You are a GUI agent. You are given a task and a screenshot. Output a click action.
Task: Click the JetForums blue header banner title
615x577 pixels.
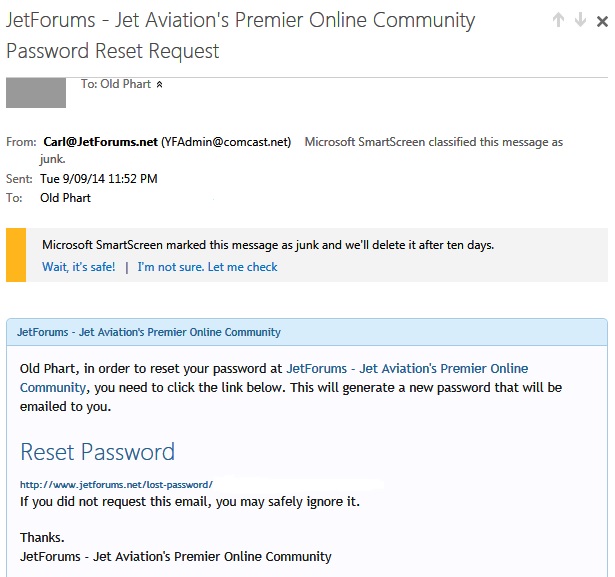click(149, 332)
